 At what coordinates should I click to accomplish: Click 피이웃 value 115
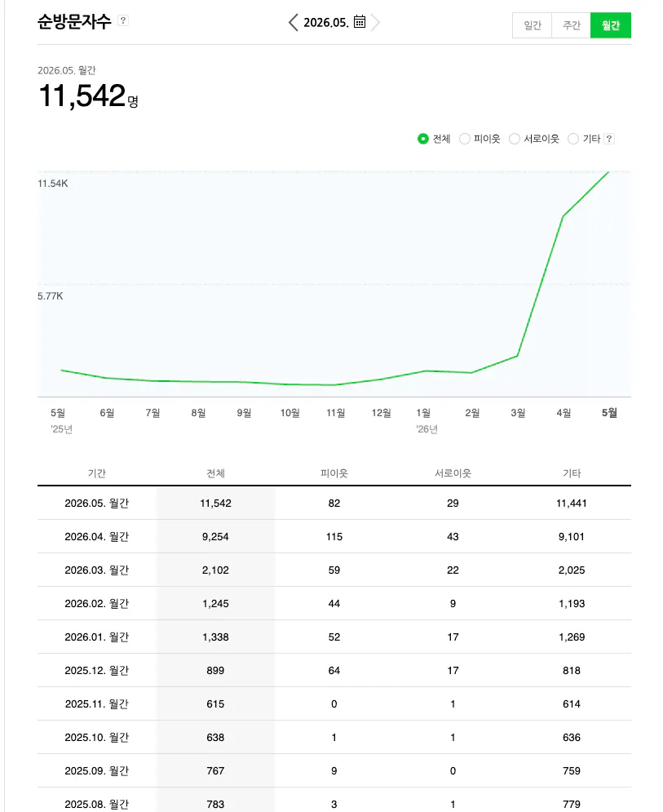click(334, 536)
